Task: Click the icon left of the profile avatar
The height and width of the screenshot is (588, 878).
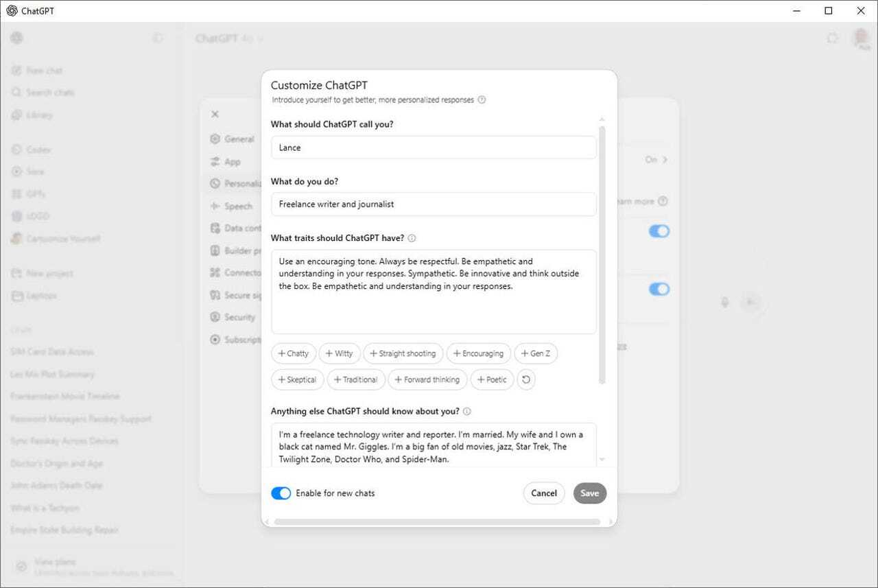Action: tap(832, 38)
